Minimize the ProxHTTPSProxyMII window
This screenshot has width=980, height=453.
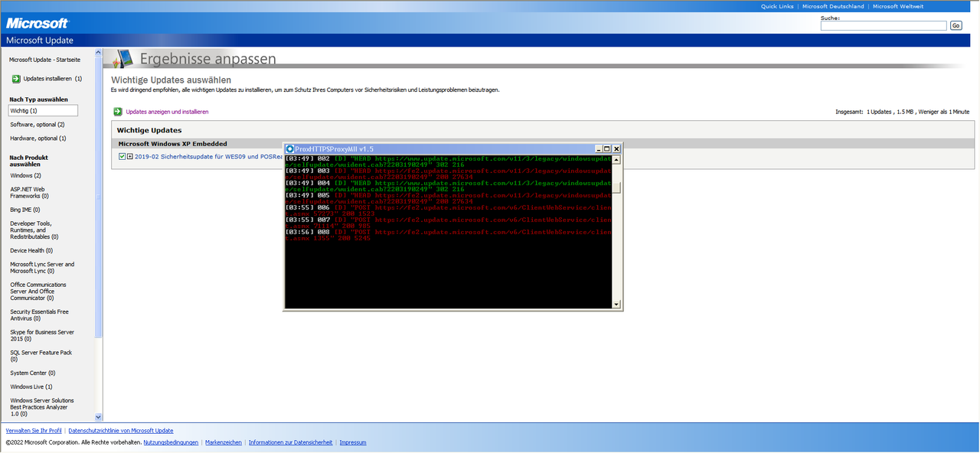pos(599,148)
